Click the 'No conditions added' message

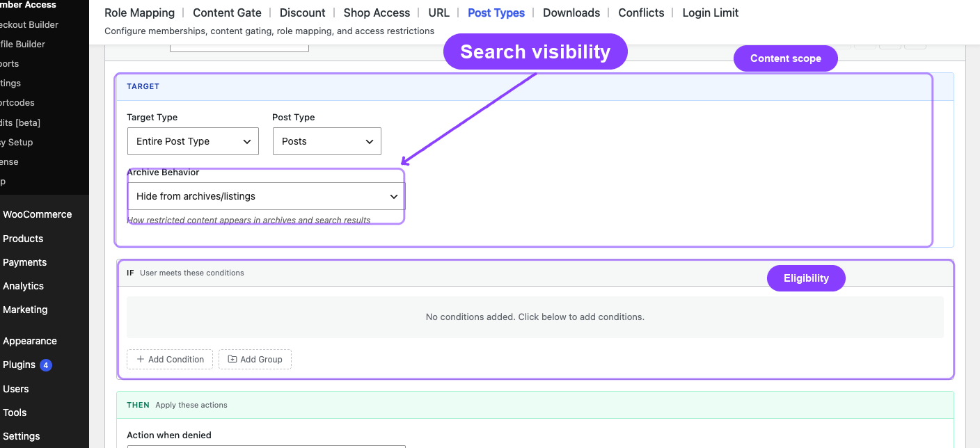[x=535, y=317]
